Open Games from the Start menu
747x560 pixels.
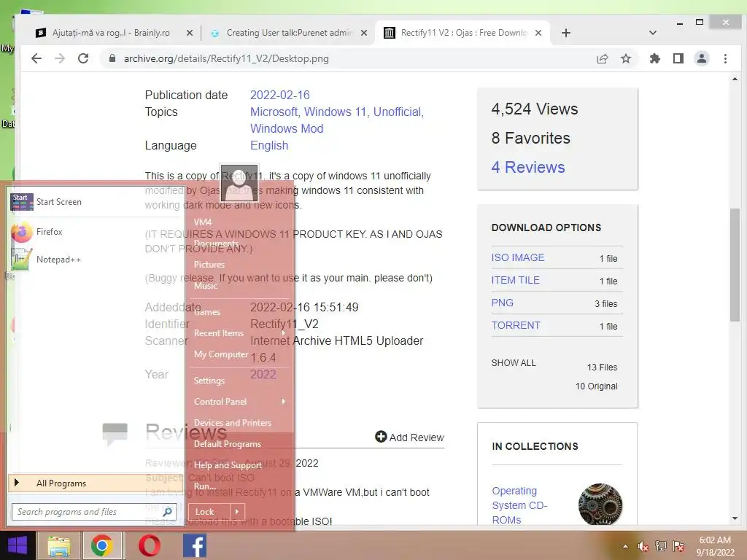tap(206, 312)
